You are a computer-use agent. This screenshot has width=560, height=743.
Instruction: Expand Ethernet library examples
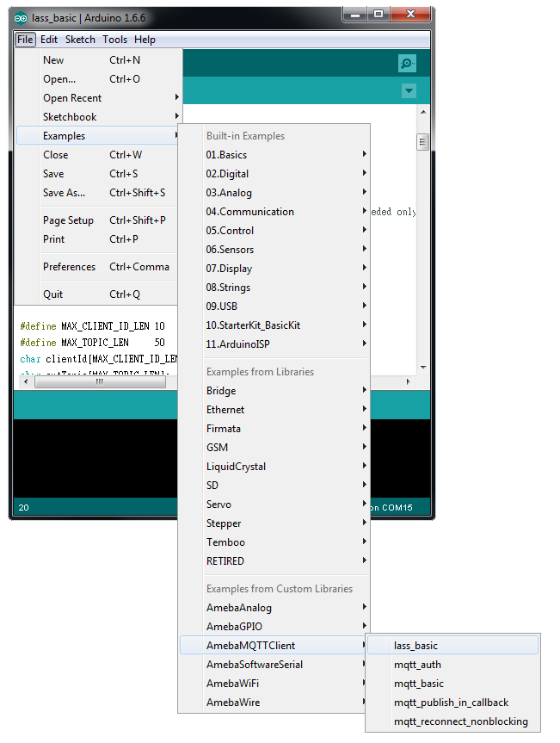274,410
